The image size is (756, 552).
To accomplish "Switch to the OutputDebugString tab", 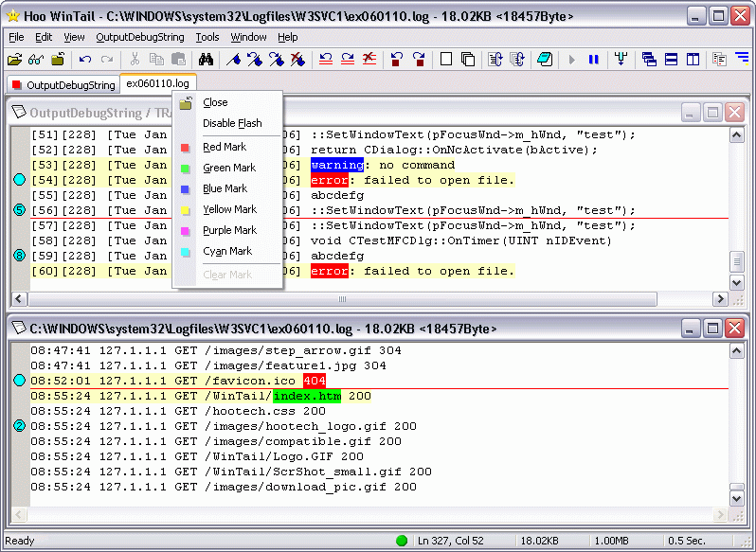I will click(x=63, y=84).
